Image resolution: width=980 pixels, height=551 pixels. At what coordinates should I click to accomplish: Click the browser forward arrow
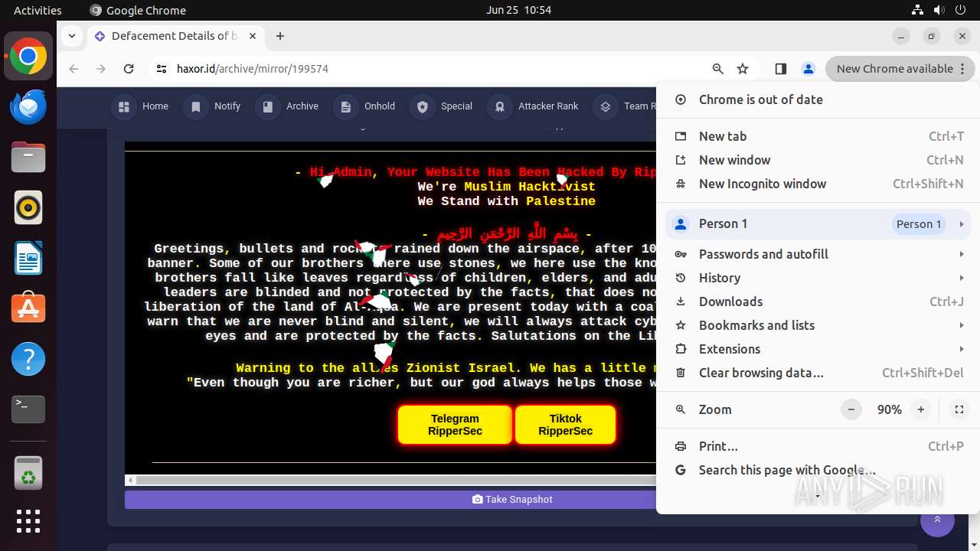click(x=101, y=69)
